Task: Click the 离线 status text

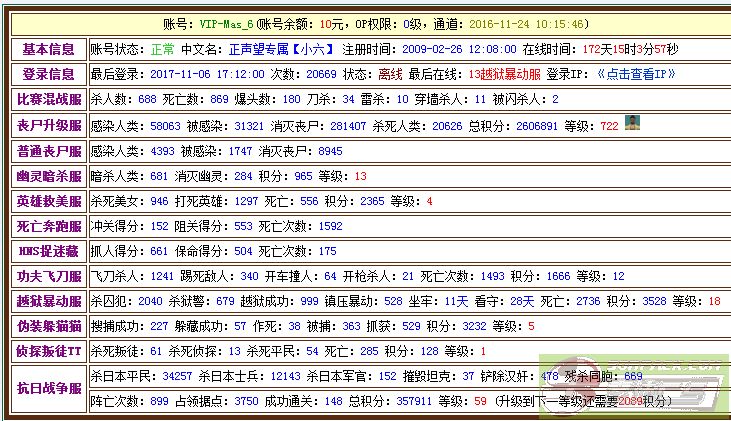Action: click(x=390, y=75)
